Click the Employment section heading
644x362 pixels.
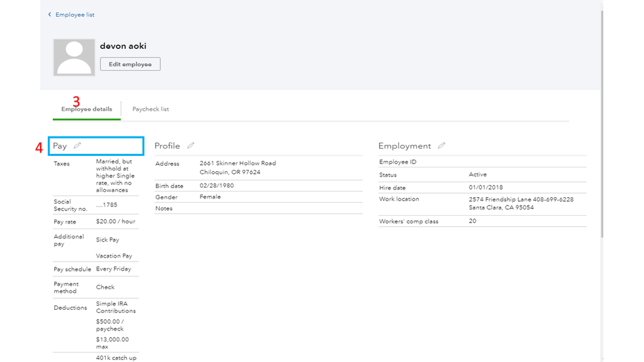(404, 146)
